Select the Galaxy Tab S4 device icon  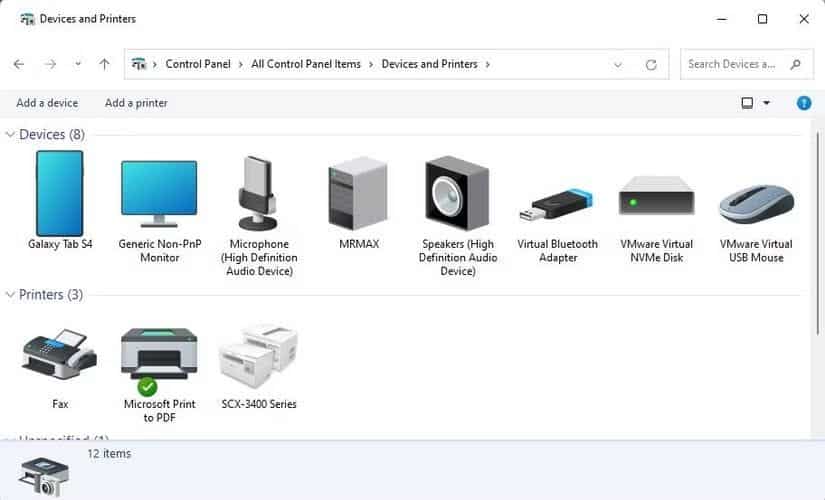59,193
